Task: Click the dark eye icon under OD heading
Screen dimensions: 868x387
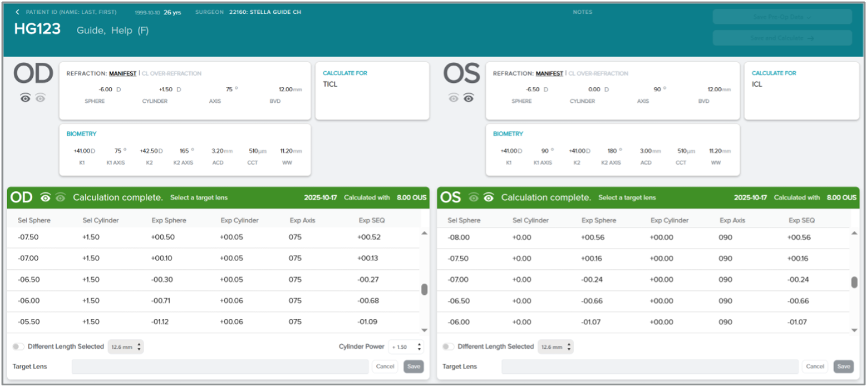Action: 25,99
